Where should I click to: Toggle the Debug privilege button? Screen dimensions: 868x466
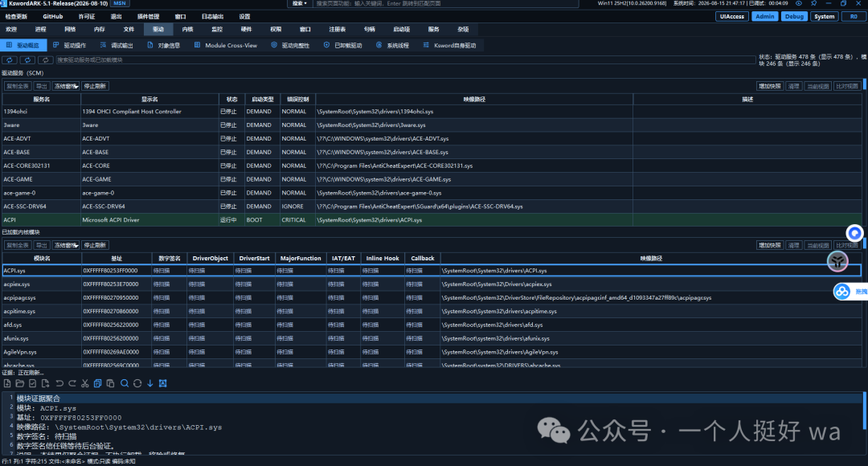coord(794,17)
